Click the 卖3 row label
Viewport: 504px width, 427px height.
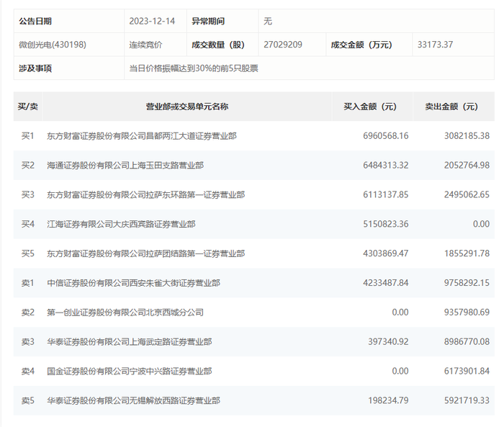pyautogui.click(x=27, y=342)
